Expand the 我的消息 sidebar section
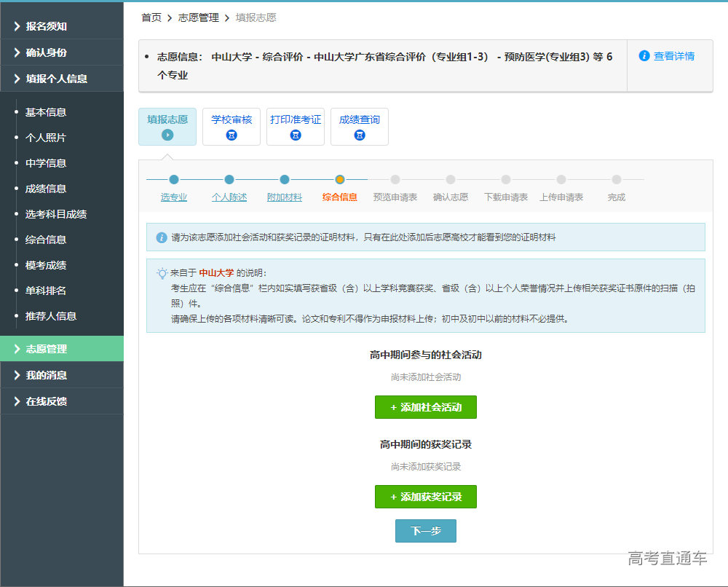Screen dimensions: 728x587 62,375
